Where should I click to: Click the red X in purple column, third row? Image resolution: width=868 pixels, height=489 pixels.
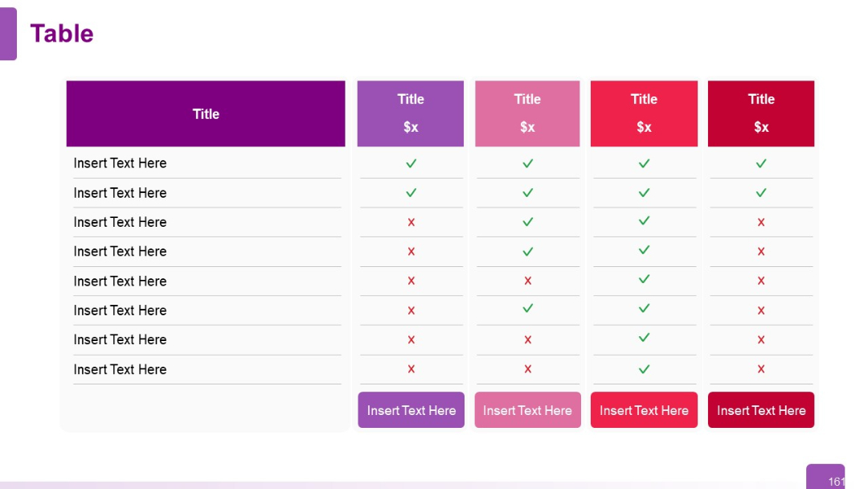click(x=411, y=222)
